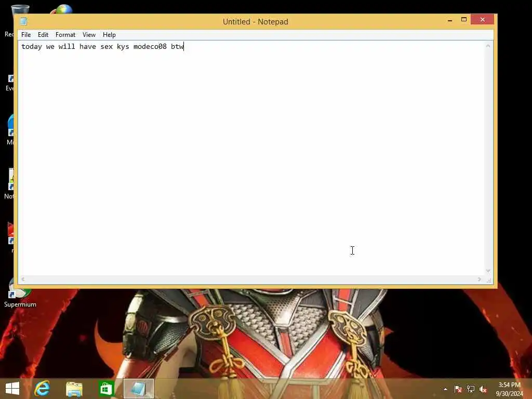The width and height of the screenshot is (532, 399).
Task: Click the horizontal scrollbar left arrow
Action: coord(23,279)
